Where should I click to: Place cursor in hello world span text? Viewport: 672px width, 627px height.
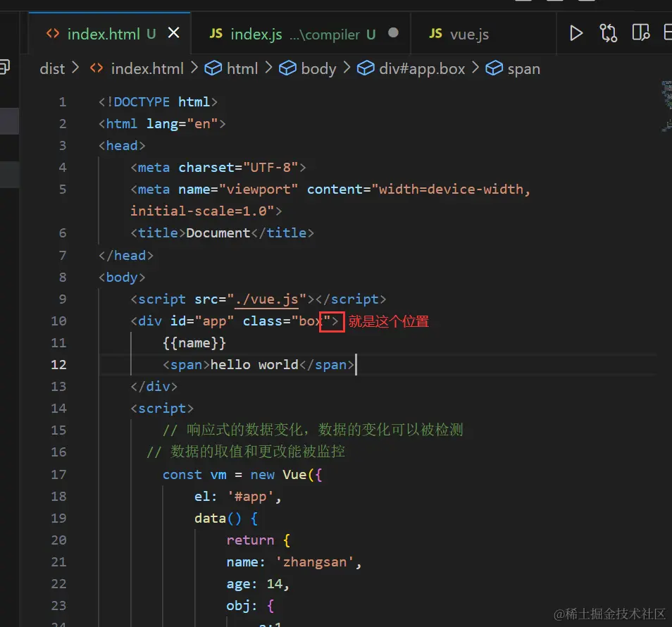pyautogui.click(x=254, y=365)
